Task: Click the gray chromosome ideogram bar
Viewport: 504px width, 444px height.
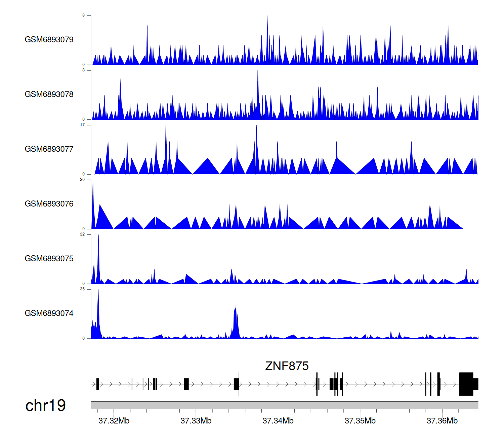Action: tap(284, 405)
